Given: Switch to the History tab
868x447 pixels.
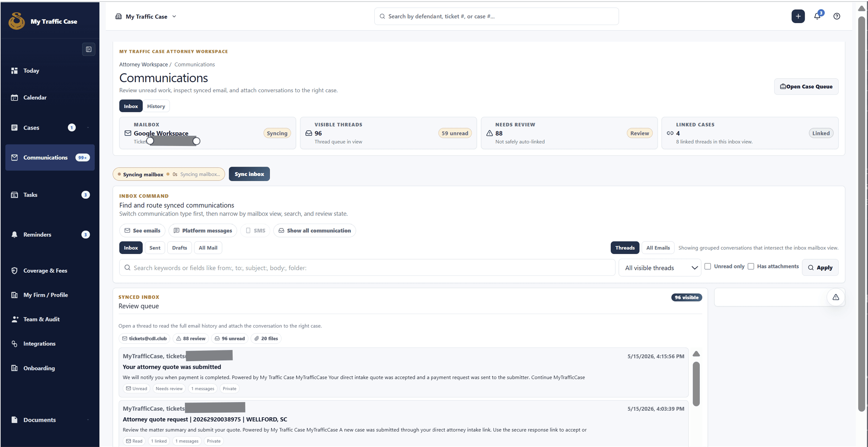Looking at the screenshot, I should tap(156, 106).
